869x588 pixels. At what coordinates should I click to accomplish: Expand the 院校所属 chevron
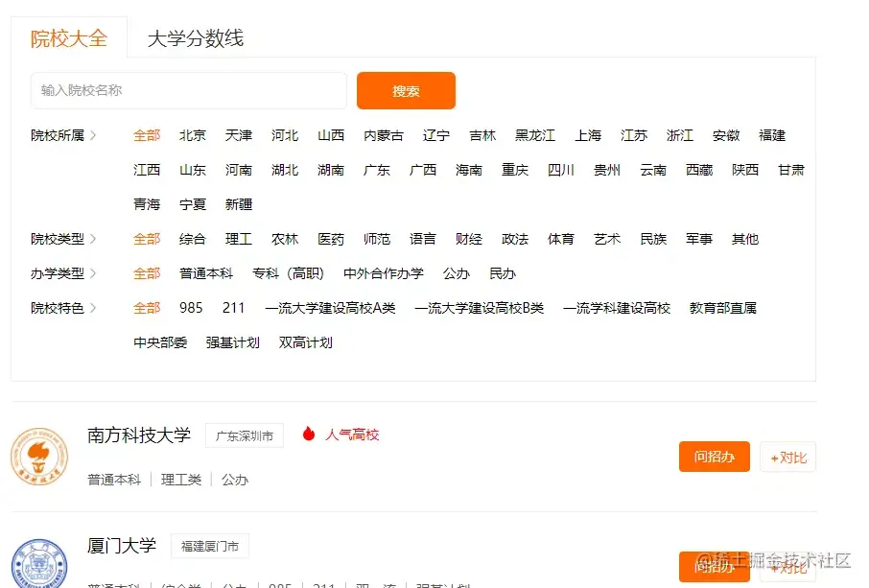pos(92,135)
